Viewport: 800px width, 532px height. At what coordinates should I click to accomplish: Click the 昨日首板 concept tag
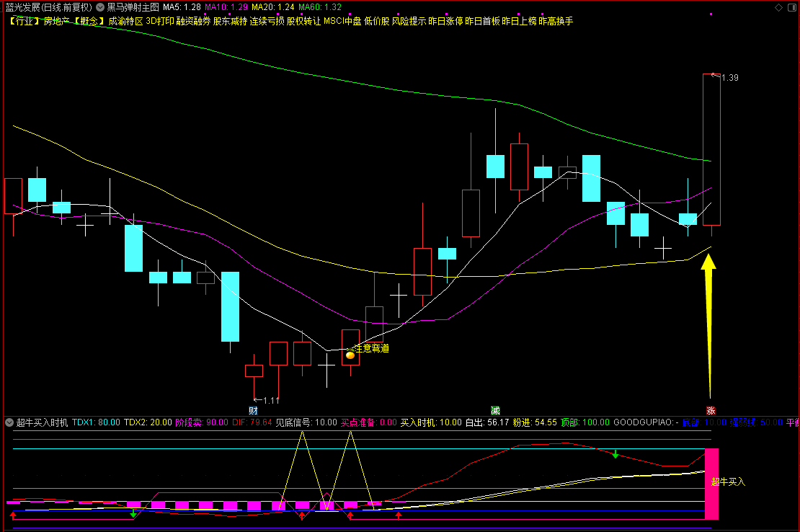coord(482,21)
